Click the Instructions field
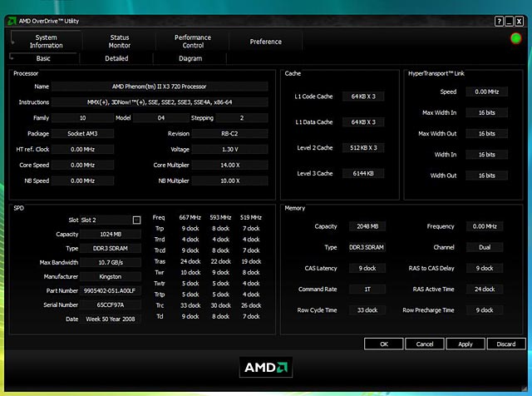This screenshot has width=532, height=396. [160, 102]
